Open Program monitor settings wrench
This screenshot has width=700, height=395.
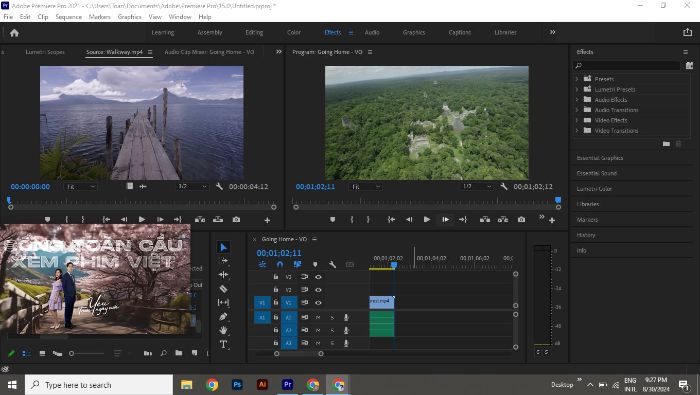coord(504,186)
